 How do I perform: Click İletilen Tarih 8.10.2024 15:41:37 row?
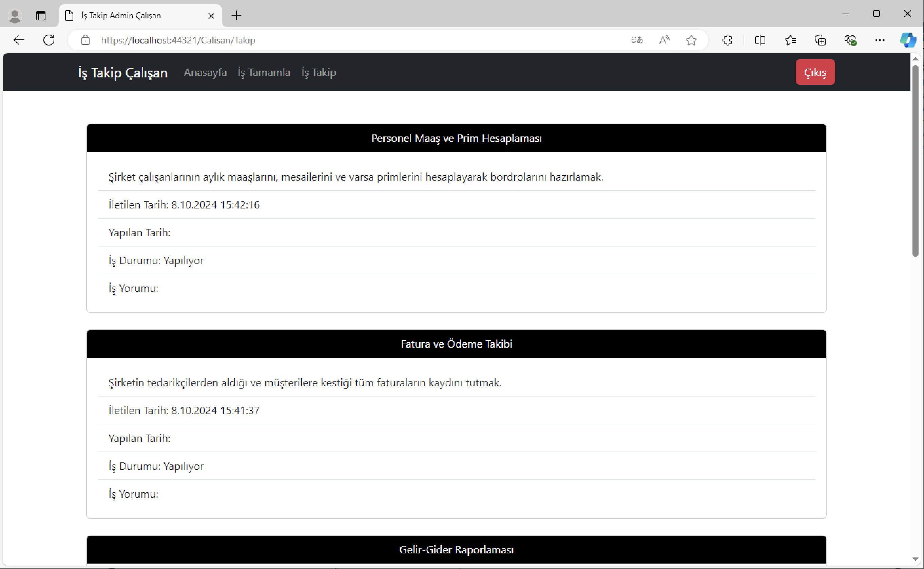coord(456,410)
